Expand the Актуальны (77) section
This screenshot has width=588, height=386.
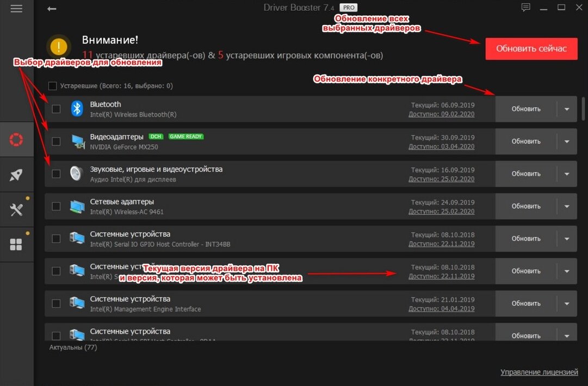point(73,347)
